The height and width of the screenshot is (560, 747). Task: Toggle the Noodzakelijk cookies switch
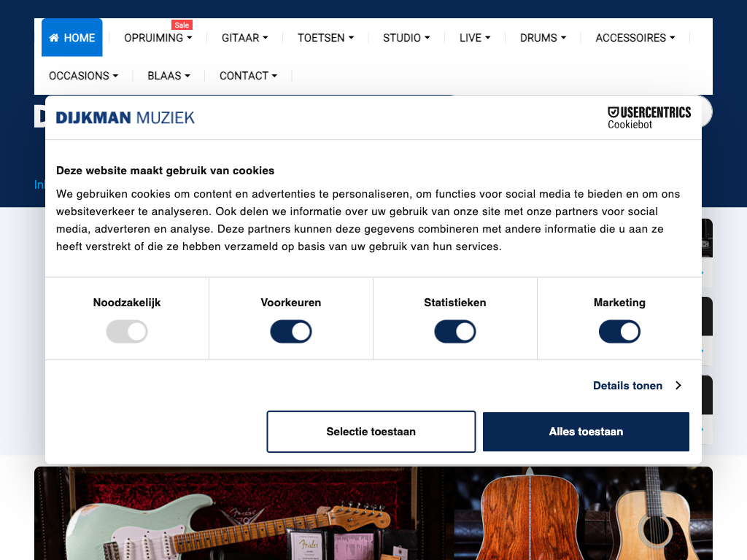click(x=127, y=332)
